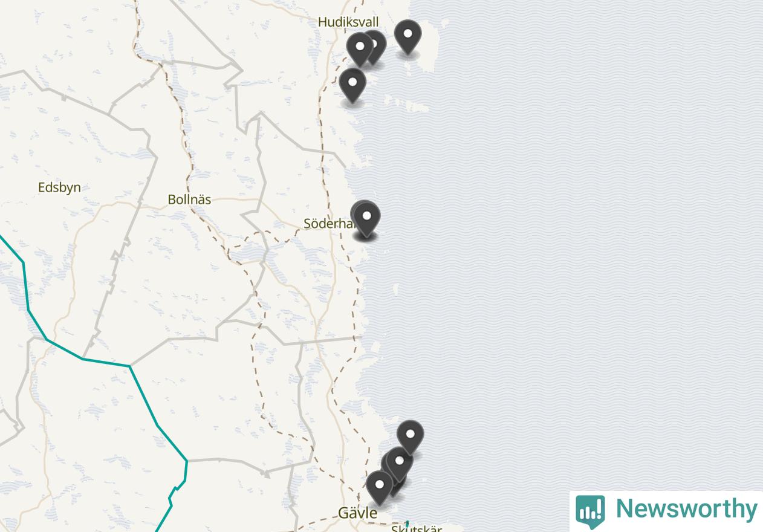Viewport: 763px width, 532px height.
Task: Click the Gävle city label
Action: click(x=357, y=513)
